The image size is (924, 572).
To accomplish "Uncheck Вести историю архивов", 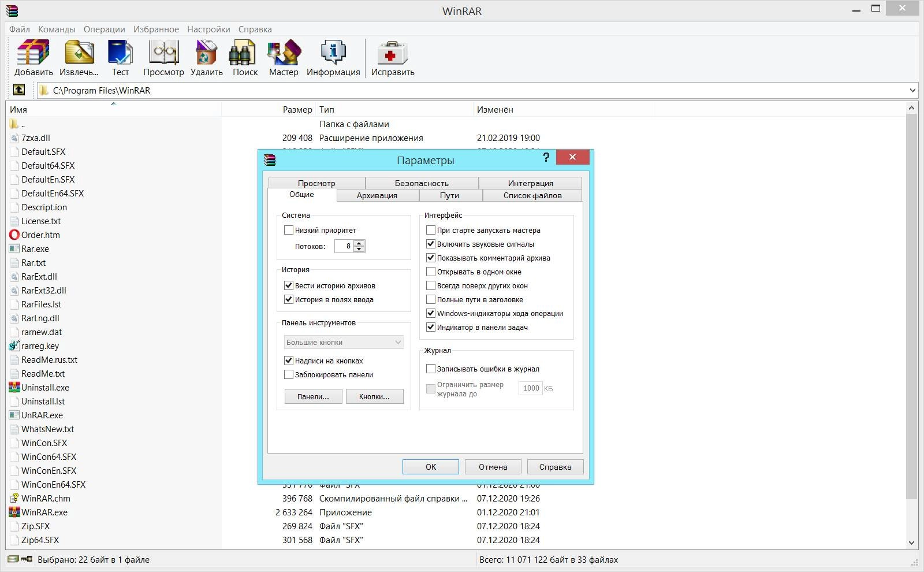I will tap(289, 285).
